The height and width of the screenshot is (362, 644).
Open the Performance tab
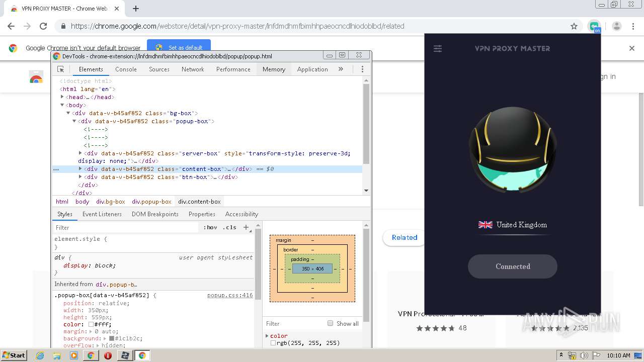pyautogui.click(x=233, y=69)
